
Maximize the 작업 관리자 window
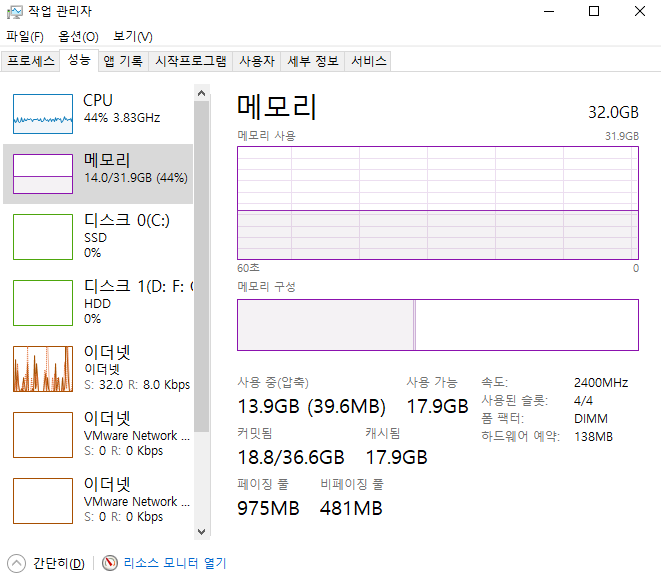(594, 11)
